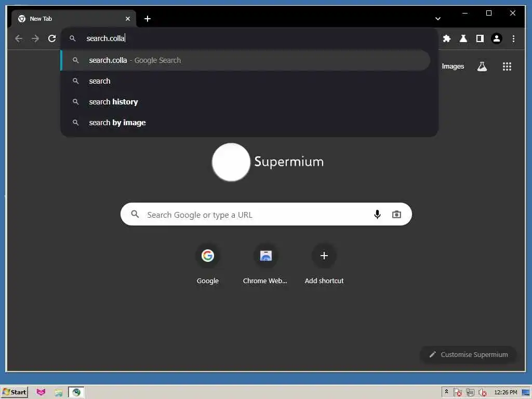
Task: Open the Images link
Action: (453, 66)
